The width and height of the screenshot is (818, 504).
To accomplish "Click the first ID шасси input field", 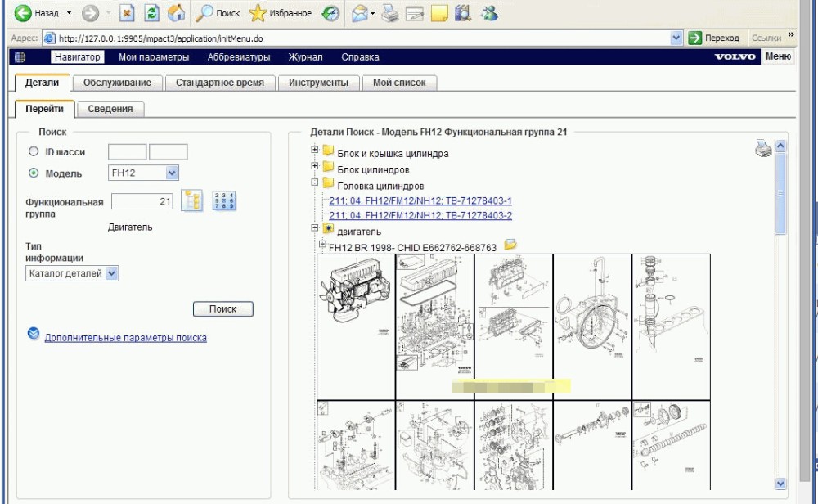I will pyautogui.click(x=128, y=152).
